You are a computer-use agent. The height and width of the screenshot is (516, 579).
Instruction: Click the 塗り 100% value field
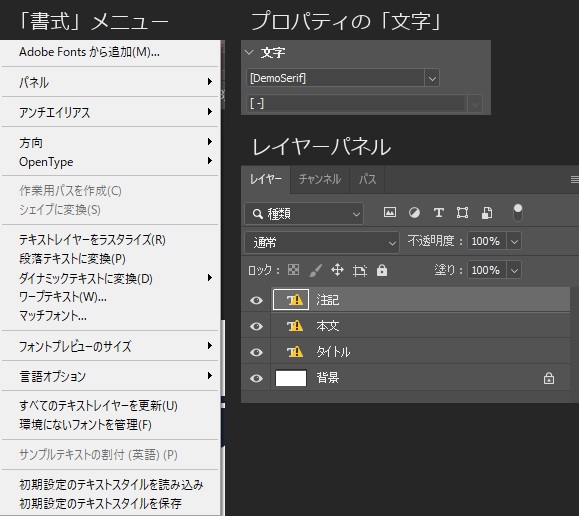[x=487, y=270]
